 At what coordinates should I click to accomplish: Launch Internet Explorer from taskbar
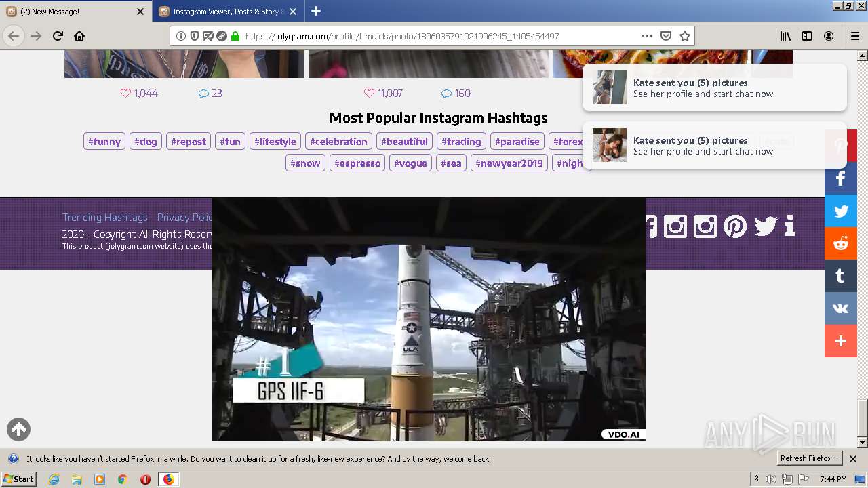(x=54, y=479)
